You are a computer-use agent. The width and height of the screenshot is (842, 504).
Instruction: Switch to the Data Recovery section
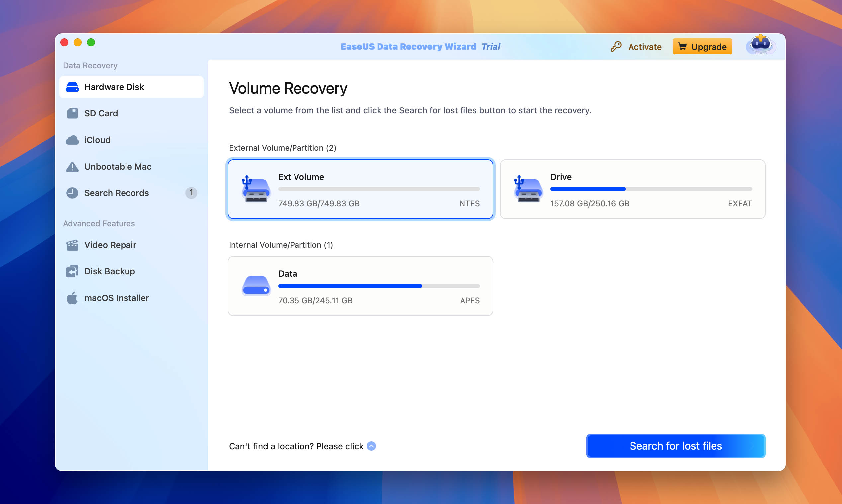click(90, 65)
